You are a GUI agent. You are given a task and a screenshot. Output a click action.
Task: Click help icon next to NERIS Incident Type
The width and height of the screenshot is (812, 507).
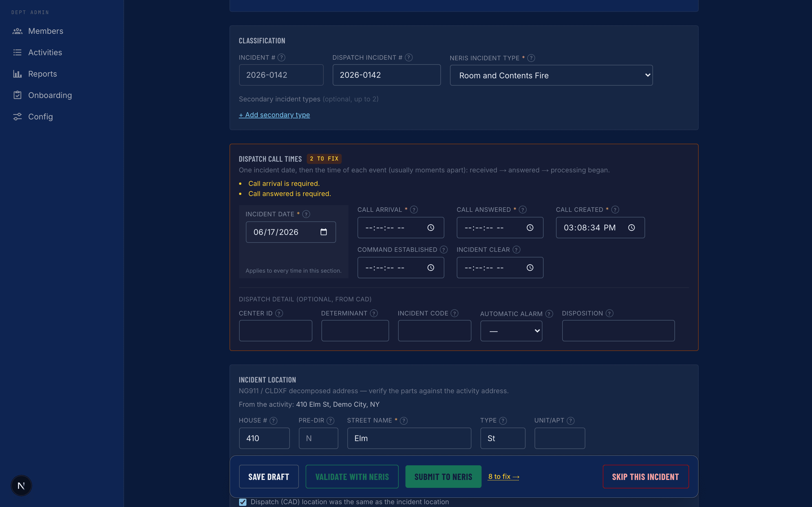coord(531,58)
